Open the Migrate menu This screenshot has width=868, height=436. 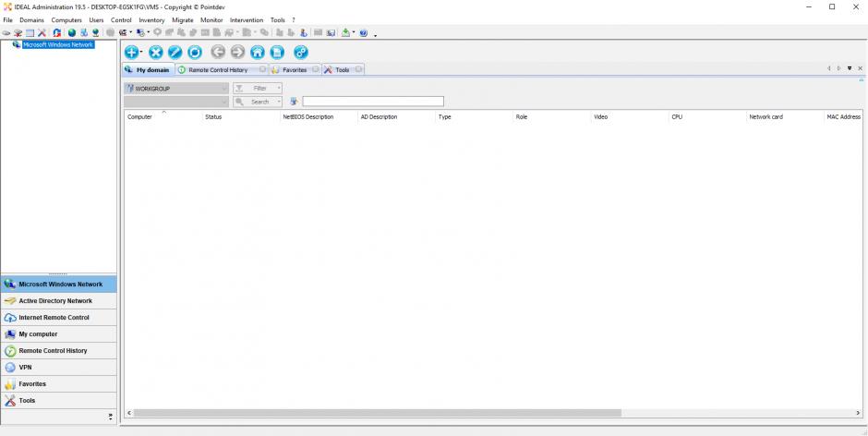click(183, 20)
